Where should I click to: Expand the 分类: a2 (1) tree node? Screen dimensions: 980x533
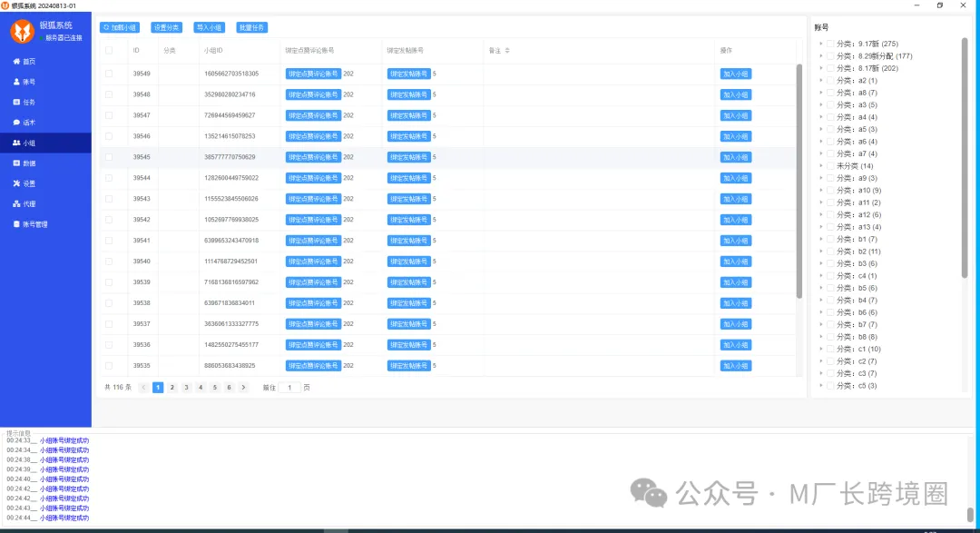(821, 81)
